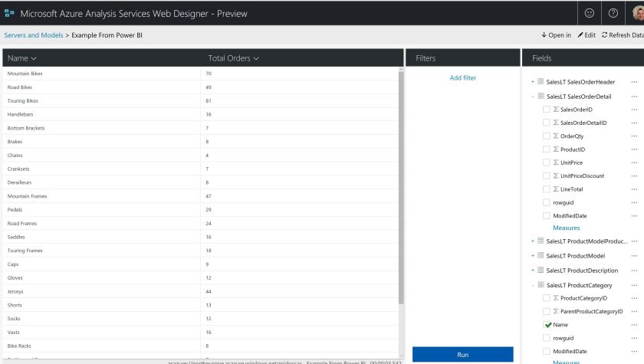Open ellipsis menu for SalesLT SalesOrderHeader
This screenshot has height=364, width=644.
coord(634,82)
